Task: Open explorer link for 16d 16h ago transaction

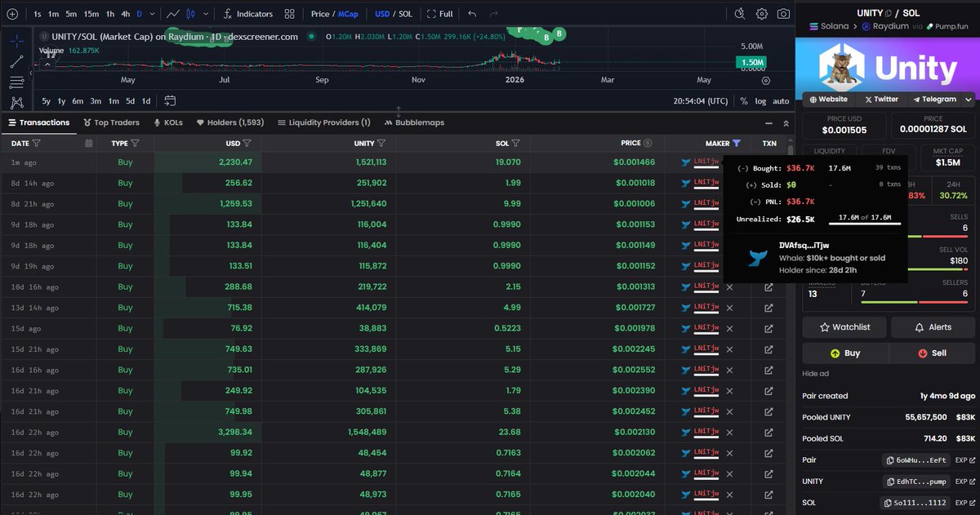Action: click(x=768, y=370)
